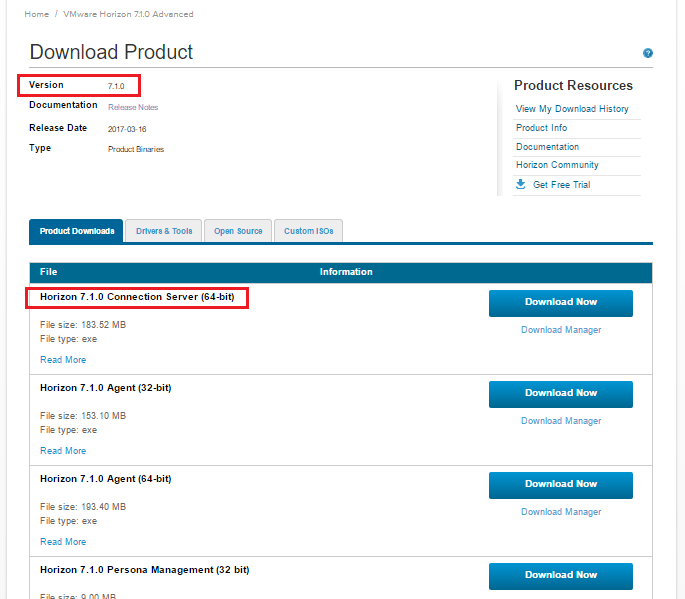This screenshot has height=599, width=685.
Task: Download Now for Horizon Agent (64-bit)
Action: coord(561,484)
